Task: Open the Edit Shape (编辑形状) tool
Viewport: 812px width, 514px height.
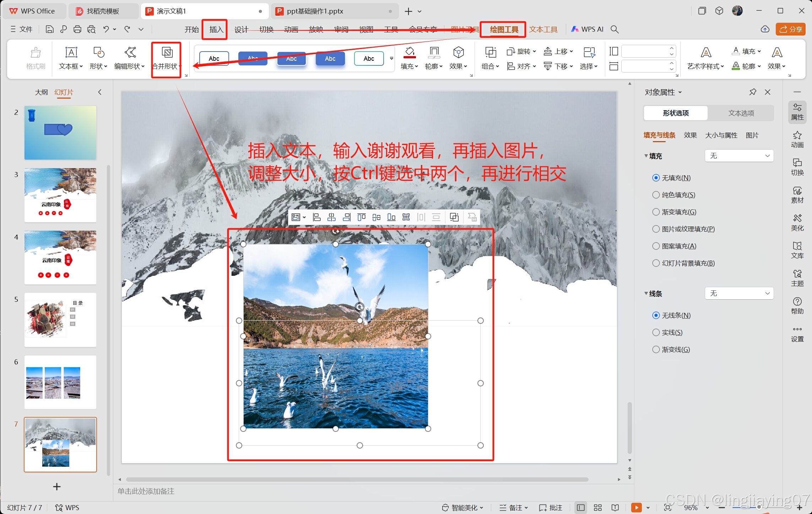Action: coord(130,53)
